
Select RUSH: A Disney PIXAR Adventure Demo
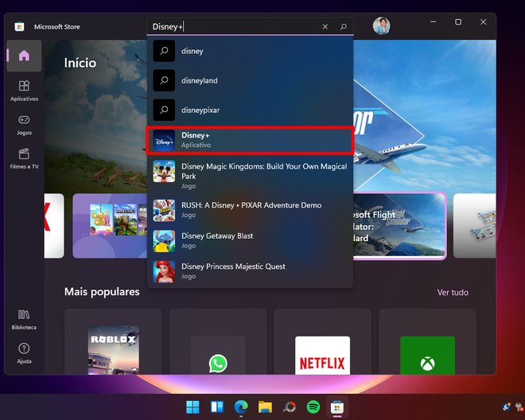(x=250, y=210)
